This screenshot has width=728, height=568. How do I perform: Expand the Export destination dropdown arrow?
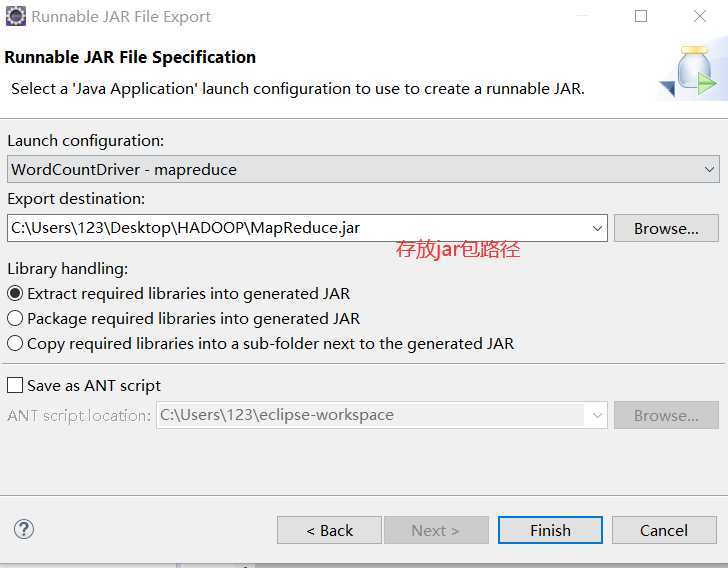[597, 228]
